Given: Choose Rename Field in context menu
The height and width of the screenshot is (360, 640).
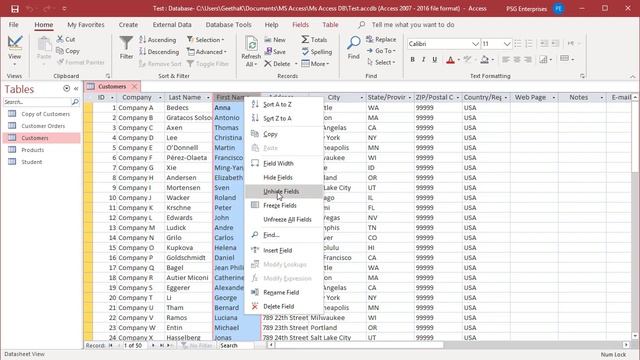Looking at the screenshot, I should (283, 292).
